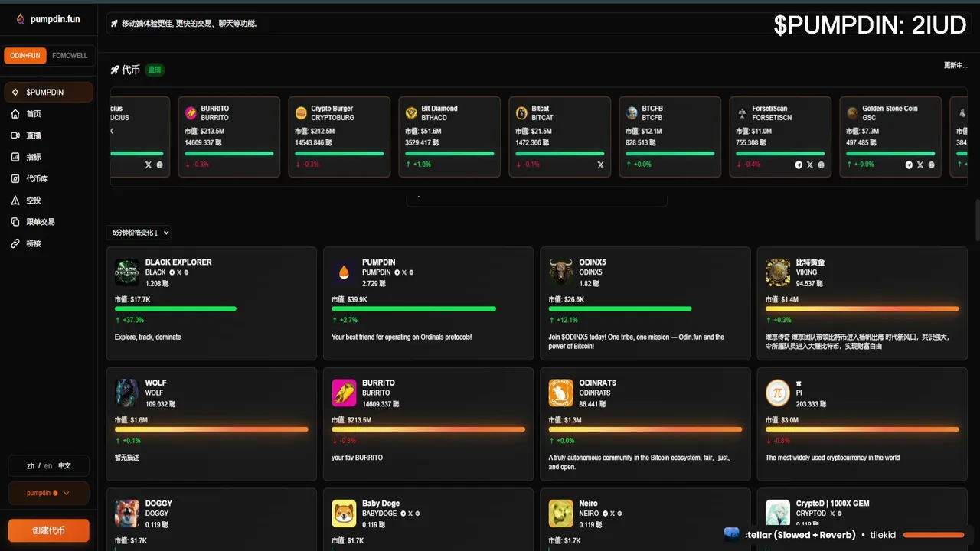Viewport: 980px width, 551px height.
Task: Click the +37.0% change value
Action: click(133, 320)
